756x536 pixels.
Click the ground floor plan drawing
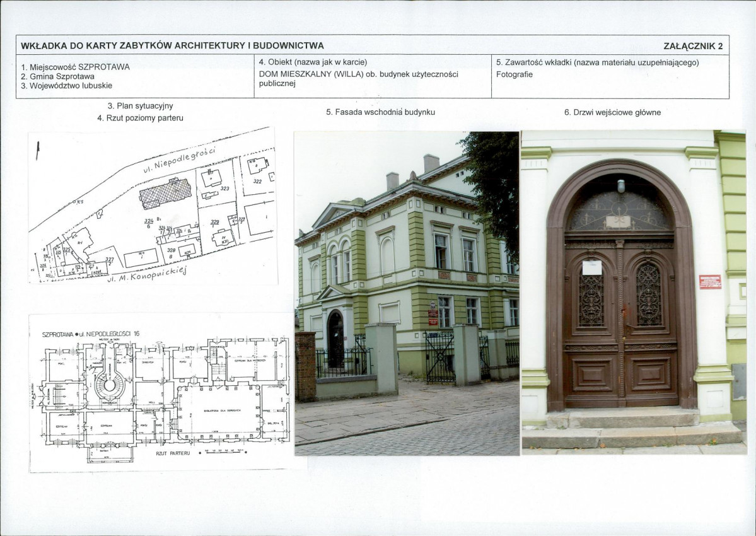[x=161, y=393]
